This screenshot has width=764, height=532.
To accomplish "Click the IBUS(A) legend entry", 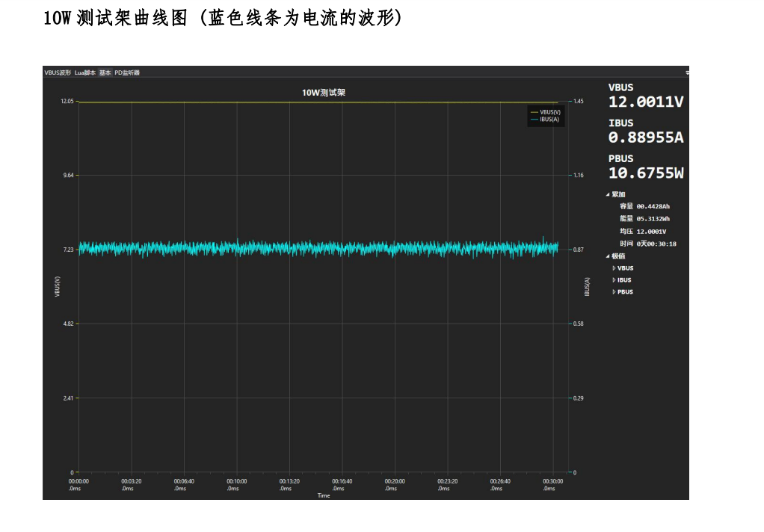I will pos(549,119).
